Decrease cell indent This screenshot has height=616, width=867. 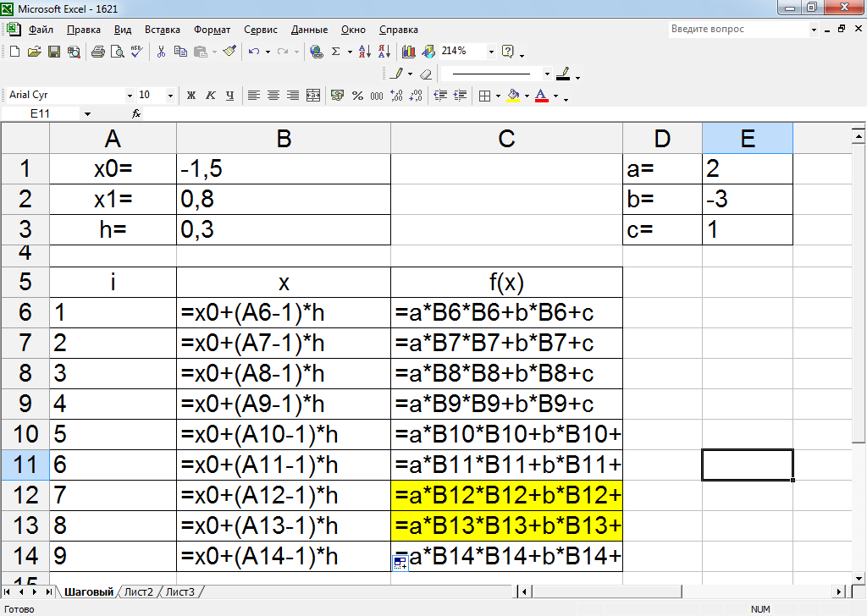coord(440,96)
